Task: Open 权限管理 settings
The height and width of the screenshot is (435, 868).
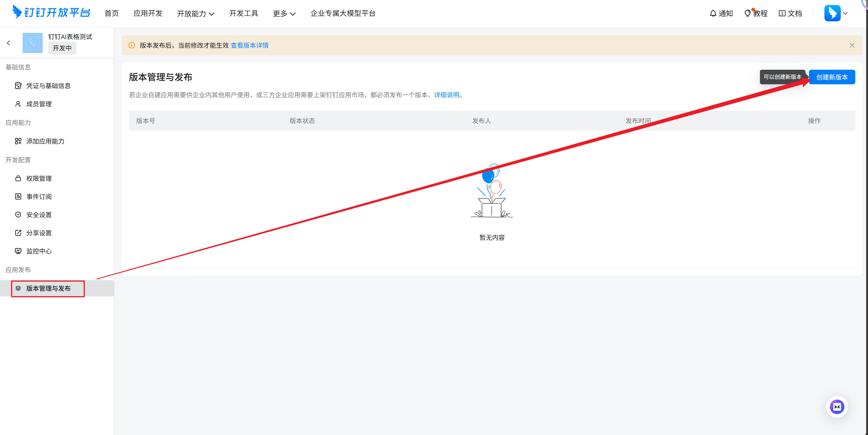Action: pos(39,178)
